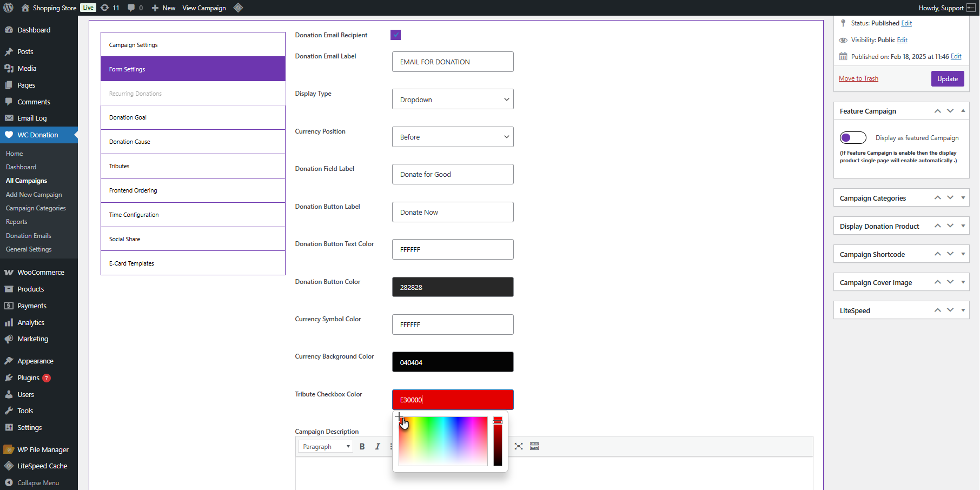Screen dimensions: 980x490
Task: Click the Italic formatting icon
Action: 378,447
